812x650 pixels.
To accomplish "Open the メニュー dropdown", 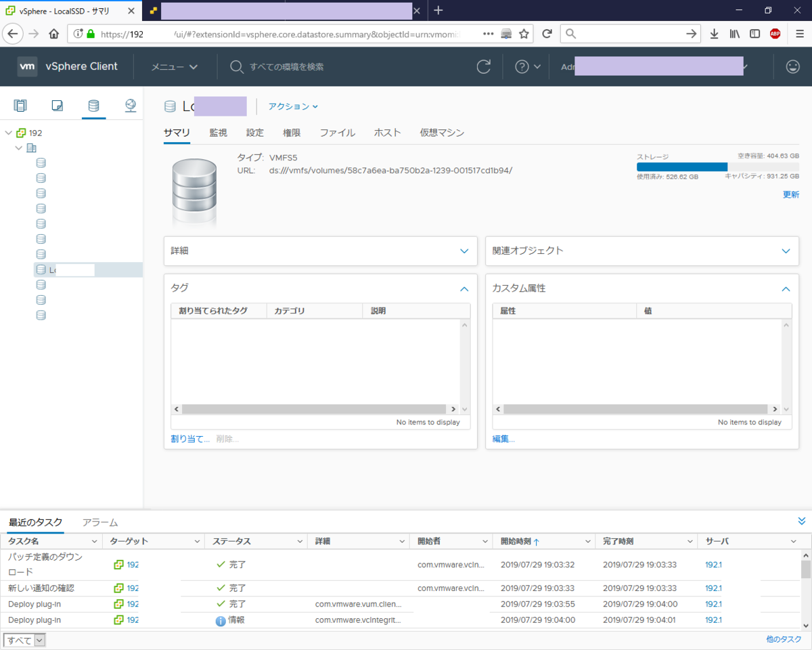I will click(175, 66).
